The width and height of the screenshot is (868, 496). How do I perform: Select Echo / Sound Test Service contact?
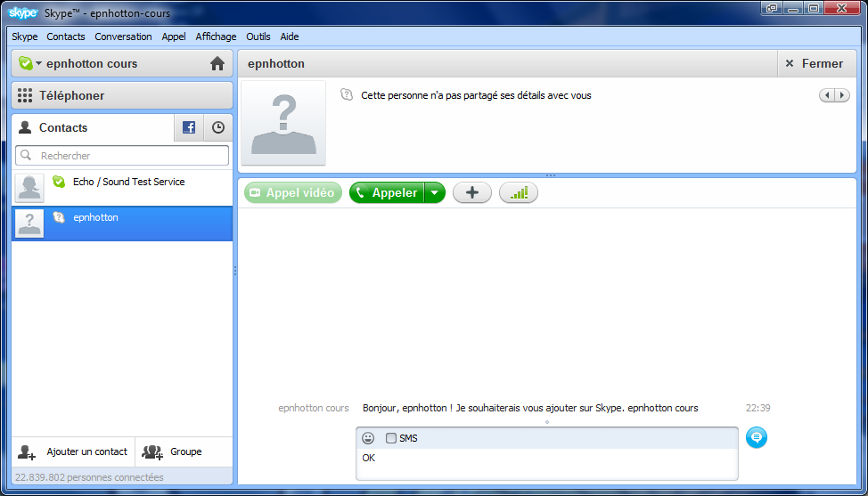(122, 188)
